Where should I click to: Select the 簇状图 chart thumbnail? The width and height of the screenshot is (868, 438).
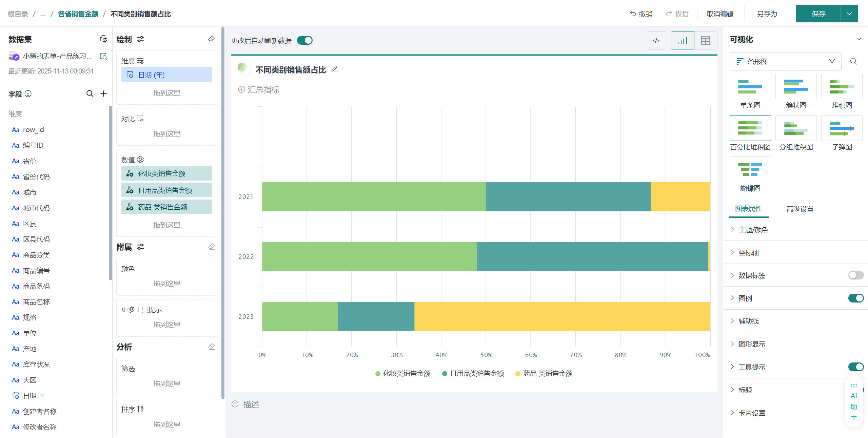click(x=795, y=87)
